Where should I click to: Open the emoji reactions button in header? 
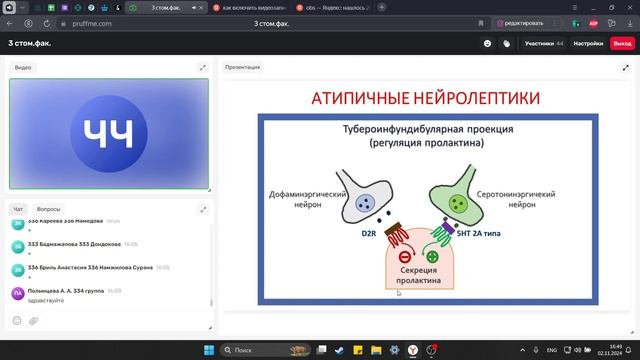click(x=487, y=44)
